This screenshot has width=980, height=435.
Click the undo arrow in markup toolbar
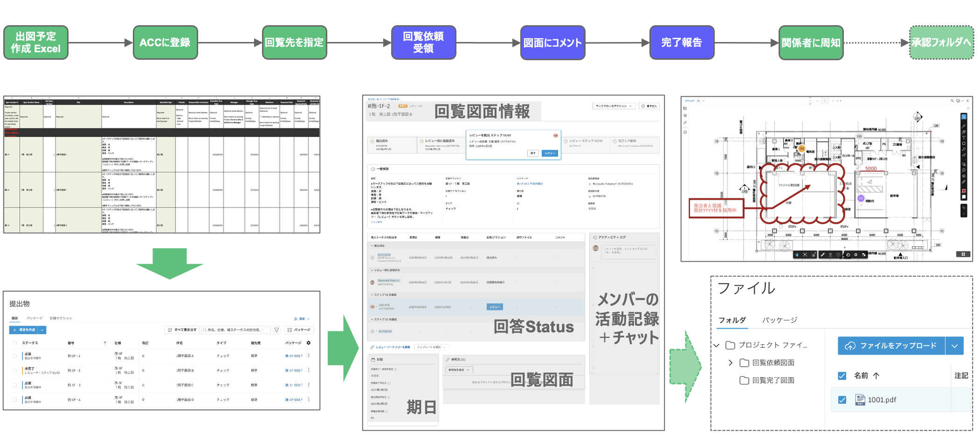click(x=964, y=208)
